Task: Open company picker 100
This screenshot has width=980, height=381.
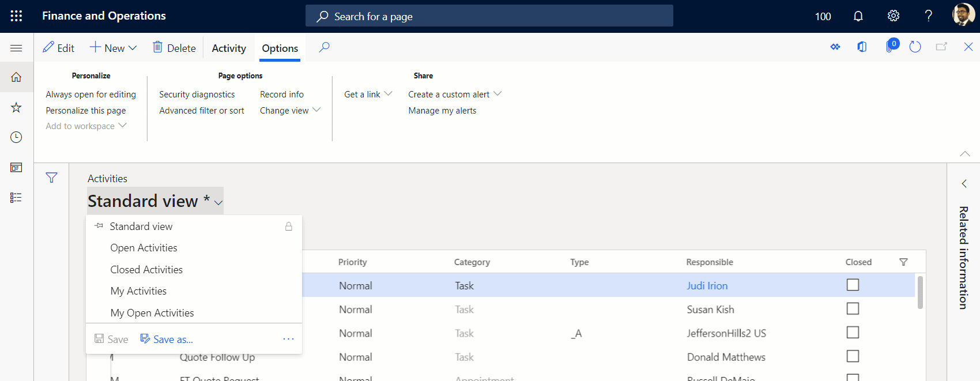Action: click(x=823, y=16)
